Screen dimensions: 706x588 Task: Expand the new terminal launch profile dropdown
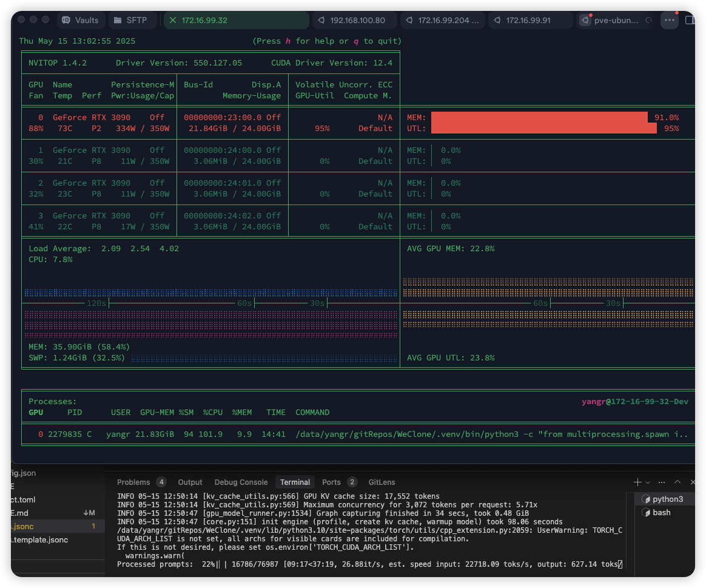click(647, 482)
